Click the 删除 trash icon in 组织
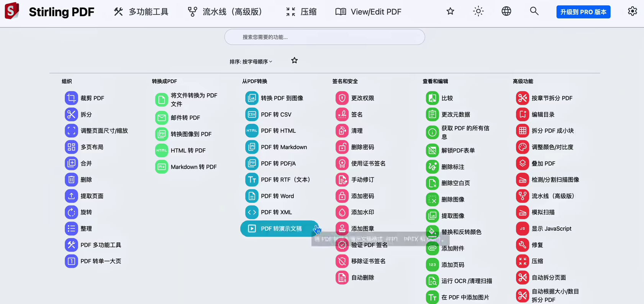 click(71, 179)
